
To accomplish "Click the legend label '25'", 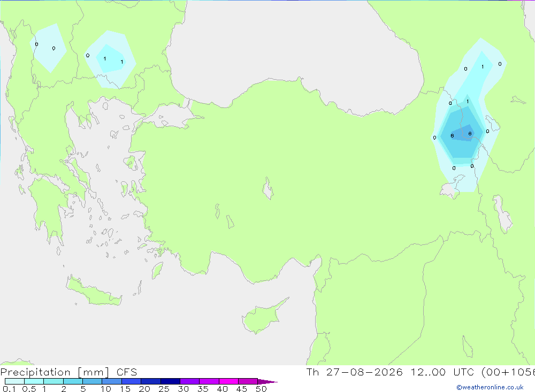I will coord(164,389).
